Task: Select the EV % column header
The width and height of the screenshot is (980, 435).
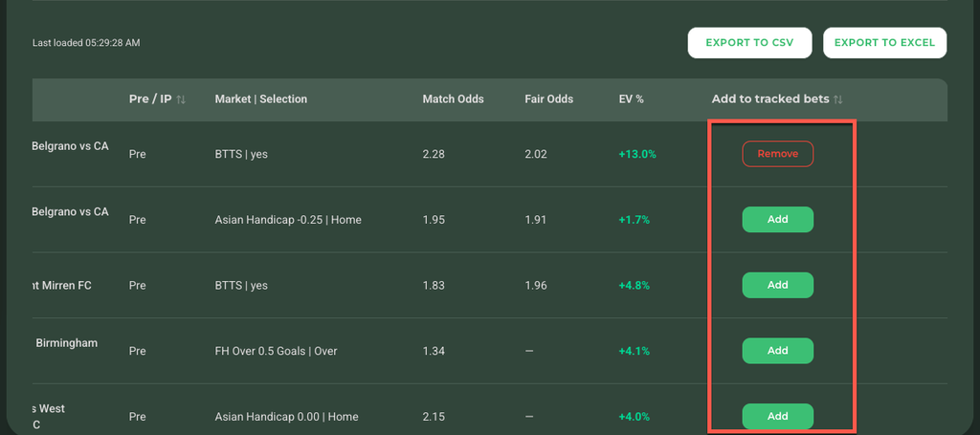Action: point(632,99)
